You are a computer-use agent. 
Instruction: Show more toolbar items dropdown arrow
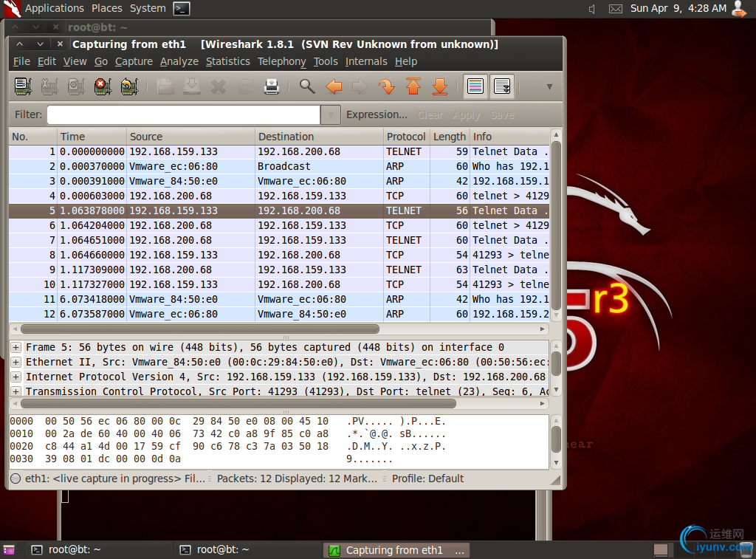click(x=549, y=87)
